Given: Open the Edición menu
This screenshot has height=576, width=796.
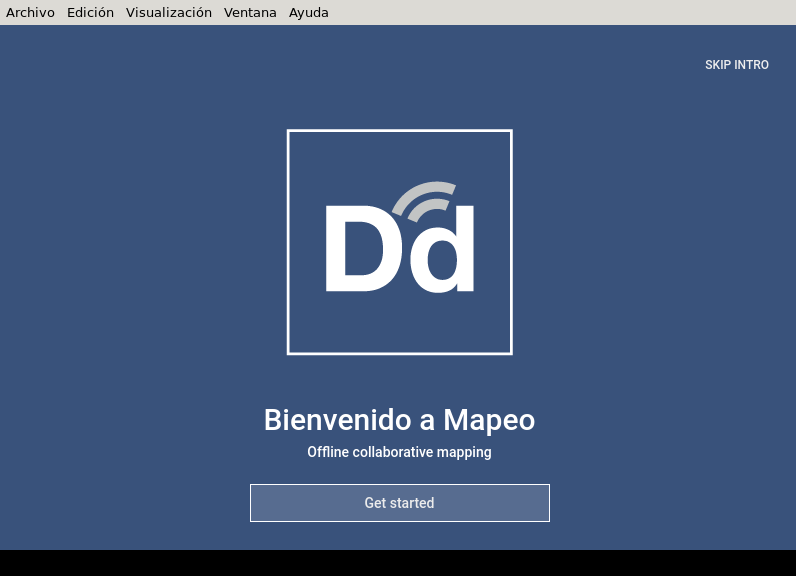Looking at the screenshot, I should [x=90, y=13].
